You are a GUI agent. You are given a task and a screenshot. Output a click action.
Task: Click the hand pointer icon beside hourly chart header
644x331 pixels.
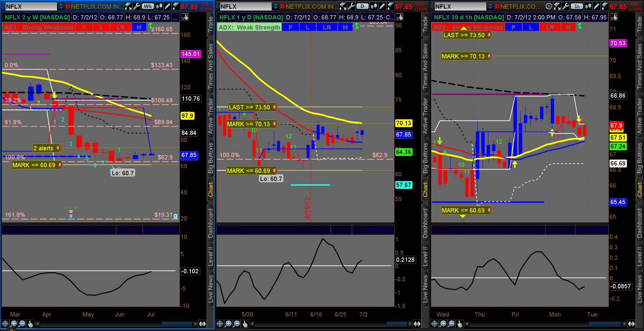[x=614, y=17]
